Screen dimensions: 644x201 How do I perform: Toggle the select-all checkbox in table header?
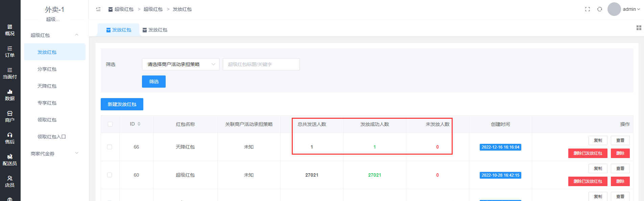coord(110,124)
